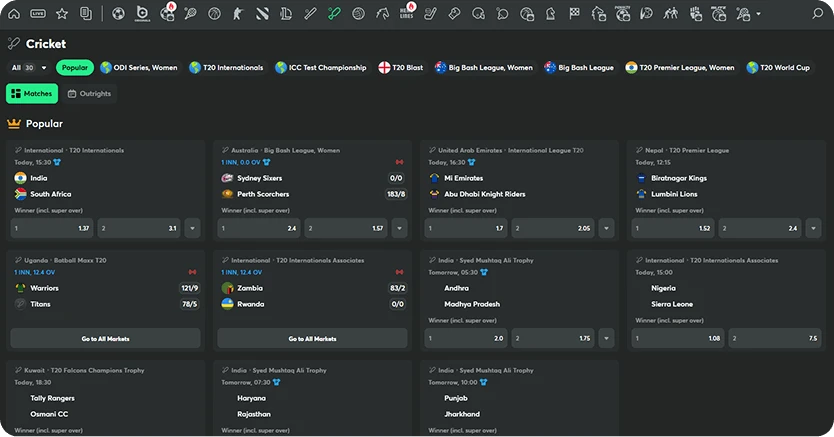Image resolution: width=834 pixels, height=437 pixels.
Task: Open the ICC Test Championship tab
Action: tap(320, 67)
